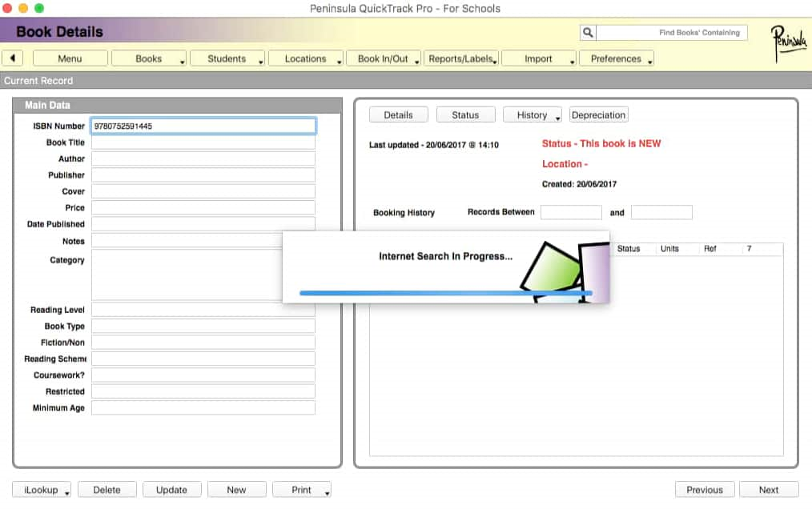Open the Books dropdown menu
The width and height of the screenshot is (812, 509).
point(149,58)
